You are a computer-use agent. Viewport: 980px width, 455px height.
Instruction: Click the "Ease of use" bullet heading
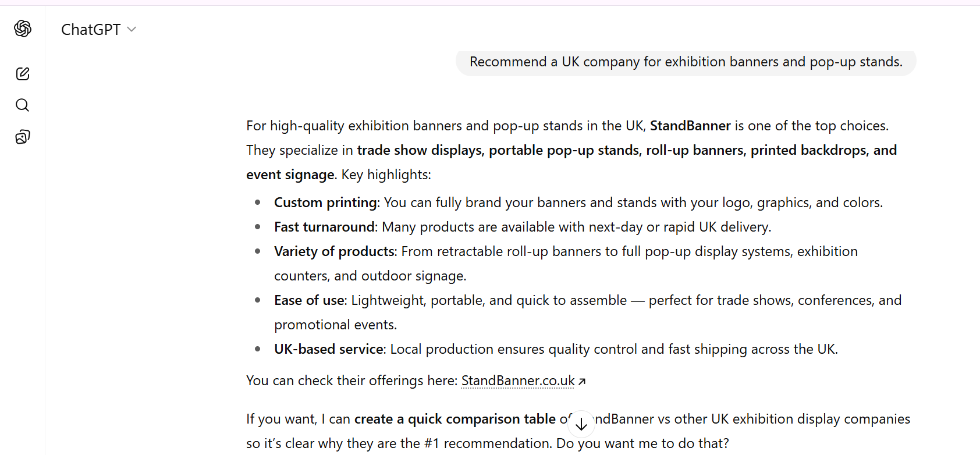point(310,300)
